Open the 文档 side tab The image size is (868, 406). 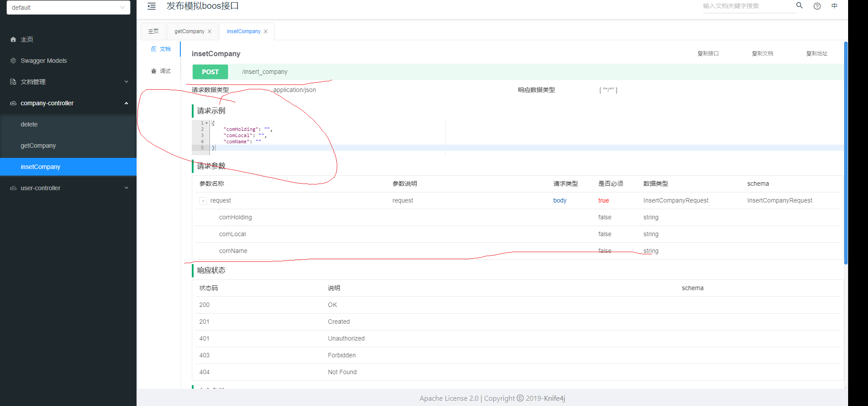pyautogui.click(x=161, y=49)
